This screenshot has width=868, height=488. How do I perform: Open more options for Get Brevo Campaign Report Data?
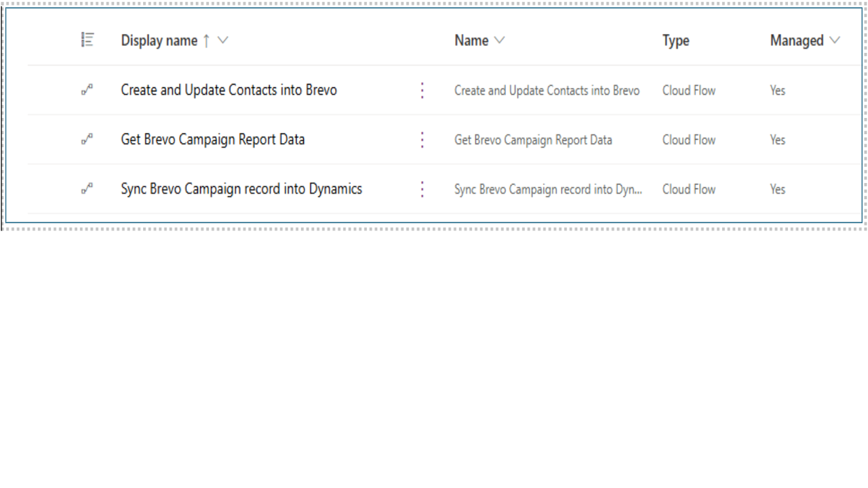(x=422, y=140)
